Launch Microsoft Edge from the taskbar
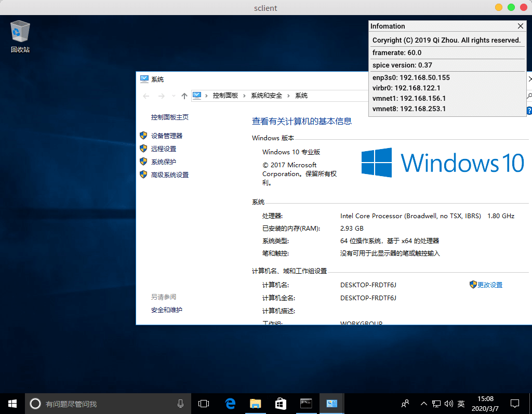The width and height of the screenshot is (532, 414). pos(230,403)
